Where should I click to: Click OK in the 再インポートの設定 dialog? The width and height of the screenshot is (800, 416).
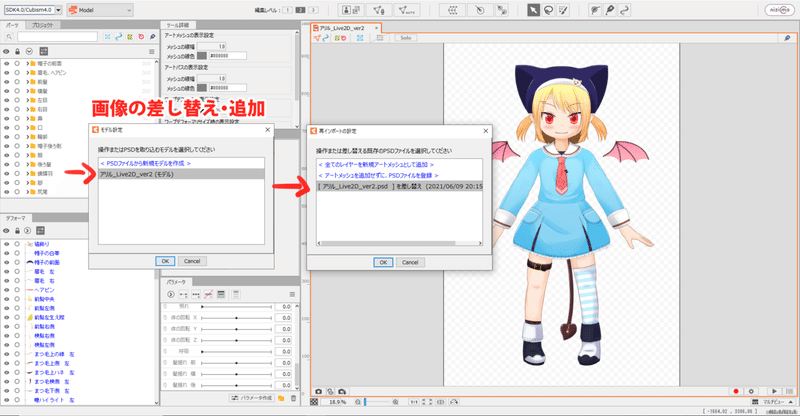coord(383,262)
